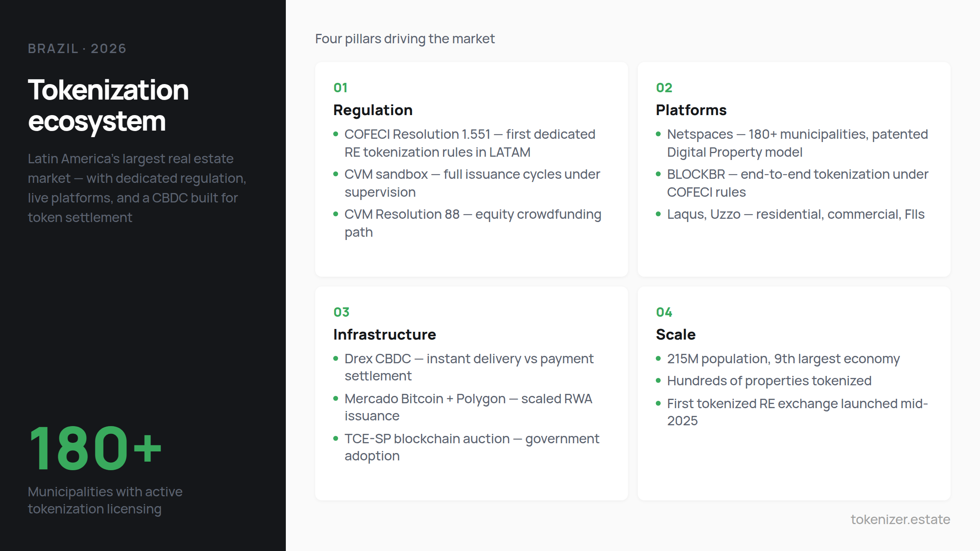Open the Scale section heading
The image size is (980, 551).
676,334
